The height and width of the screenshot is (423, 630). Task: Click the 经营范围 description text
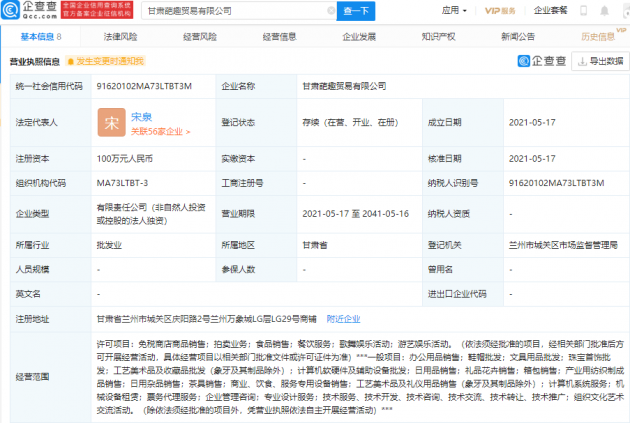pyautogui.click(x=360, y=377)
